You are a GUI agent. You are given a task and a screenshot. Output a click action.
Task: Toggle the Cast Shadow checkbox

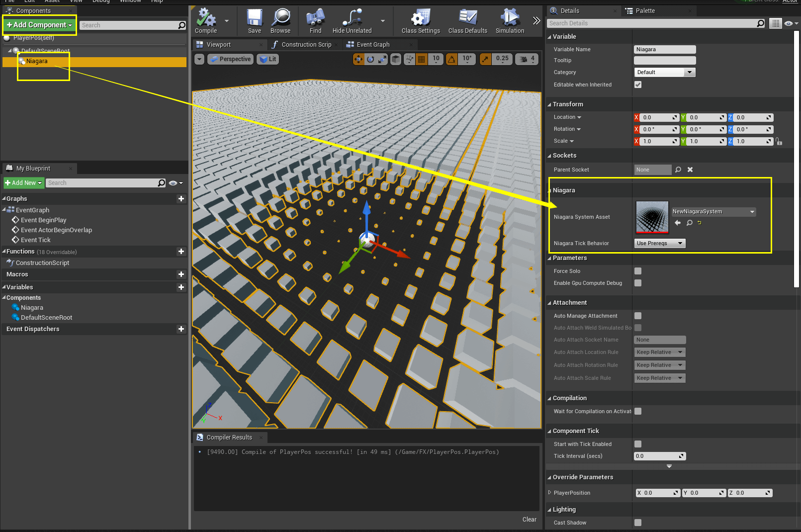click(x=638, y=523)
